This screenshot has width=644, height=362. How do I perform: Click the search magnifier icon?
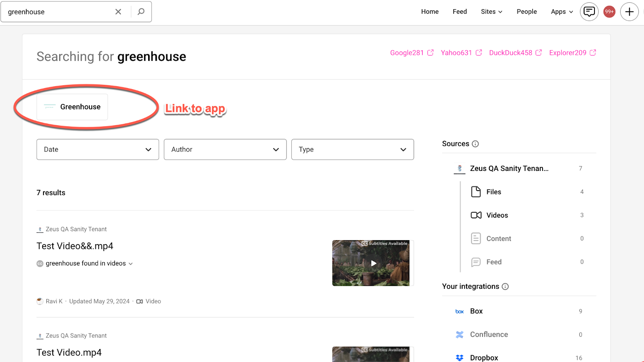(140, 12)
